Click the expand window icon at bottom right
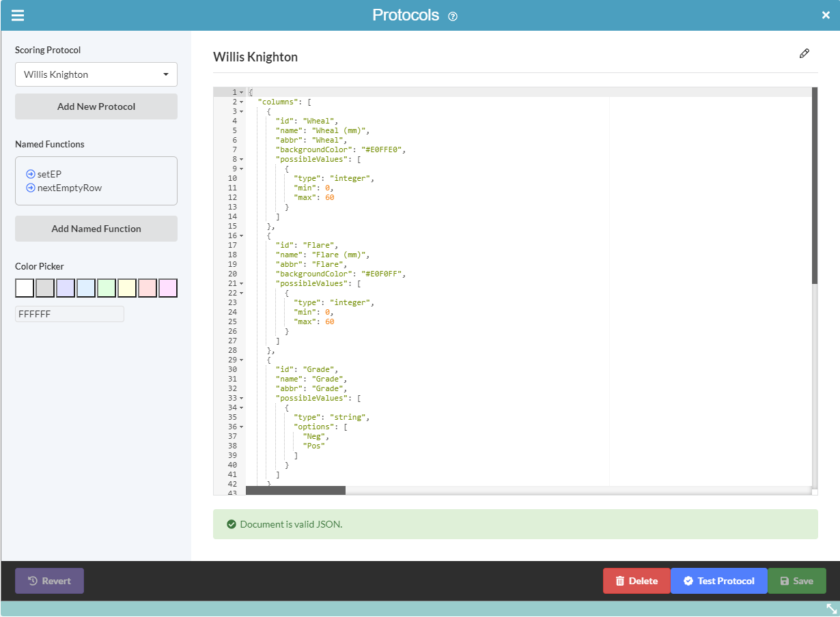Image resolution: width=840 pixels, height=617 pixels. [x=832, y=608]
